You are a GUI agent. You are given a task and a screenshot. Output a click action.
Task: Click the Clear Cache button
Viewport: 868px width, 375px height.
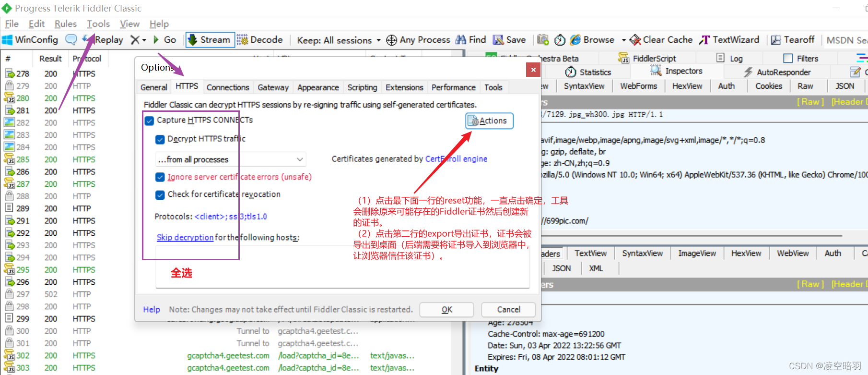661,40
